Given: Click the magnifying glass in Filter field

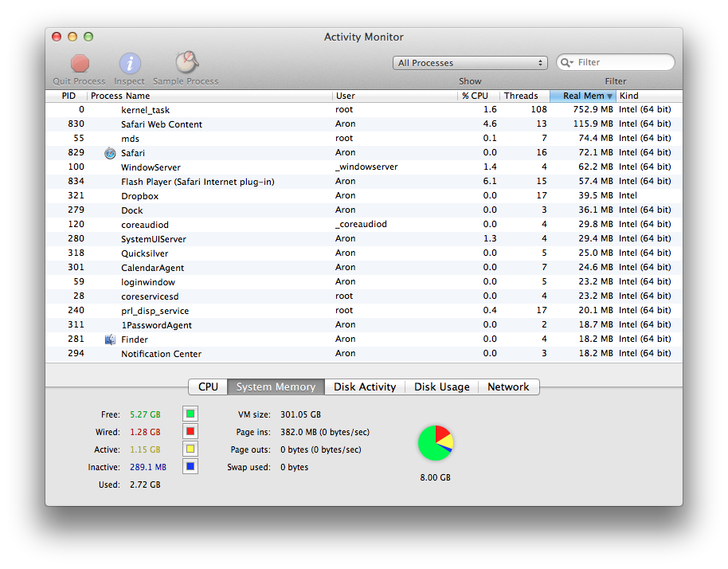Looking at the screenshot, I should 566,62.
